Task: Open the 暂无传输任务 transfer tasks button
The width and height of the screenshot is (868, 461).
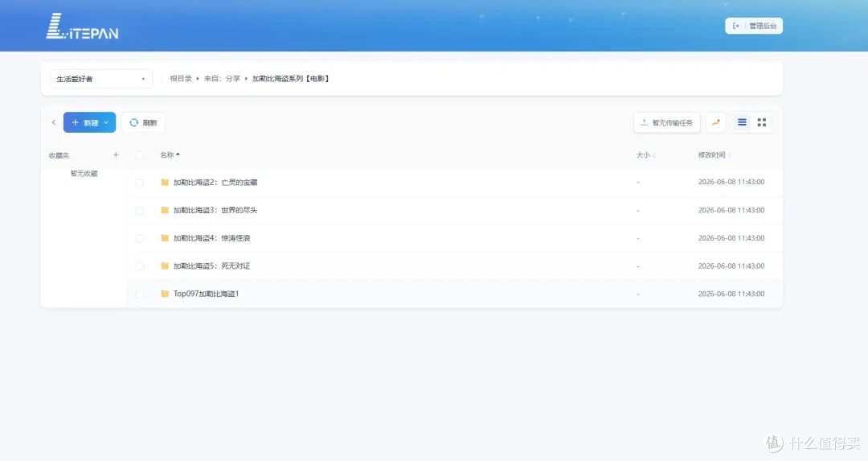Action: [x=667, y=122]
